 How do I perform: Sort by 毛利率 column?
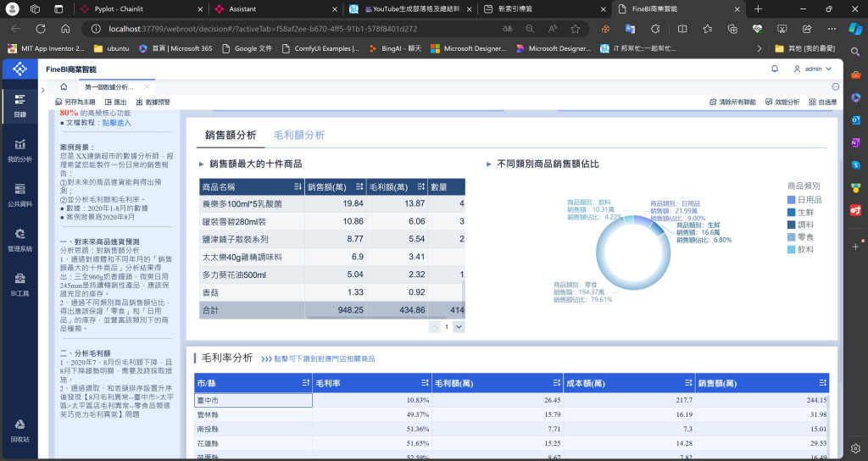[x=425, y=383]
